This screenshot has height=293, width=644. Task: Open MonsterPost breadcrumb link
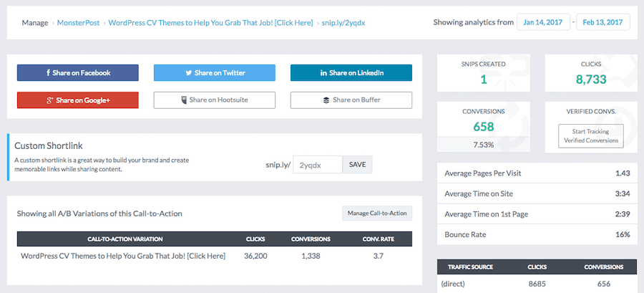coord(77,22)
